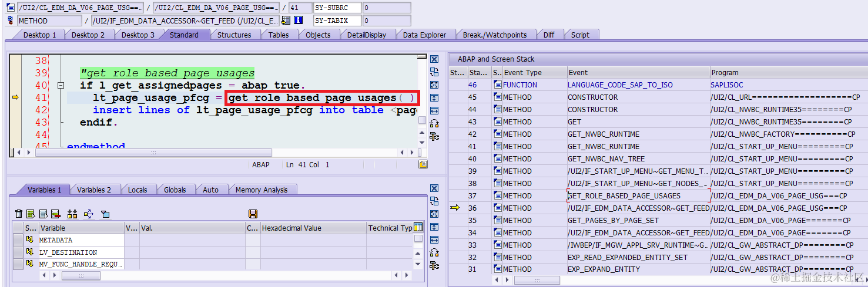The image size is (868, 287).
Task: Click bottom tool-settings icon beside source editor
Action: [434, 137]
